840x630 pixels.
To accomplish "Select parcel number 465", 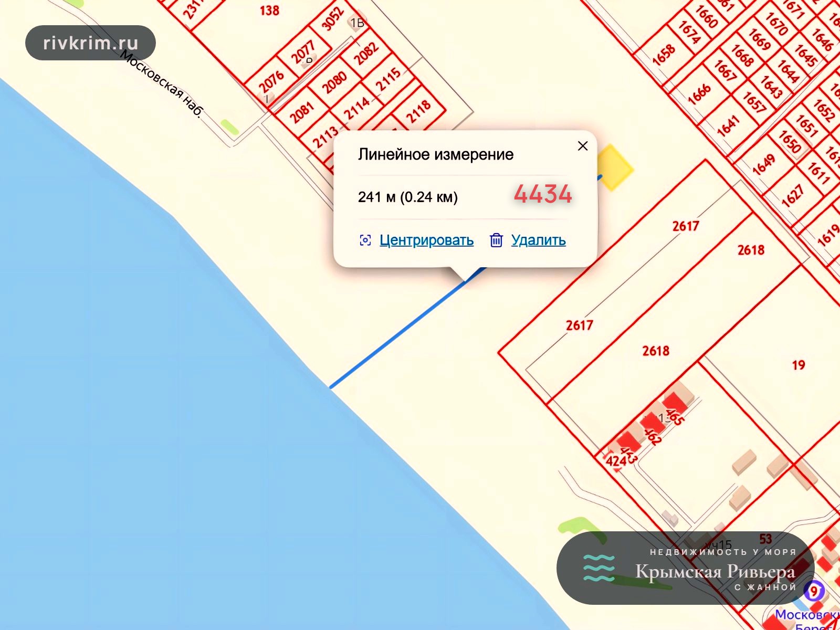I will [675, 416].
